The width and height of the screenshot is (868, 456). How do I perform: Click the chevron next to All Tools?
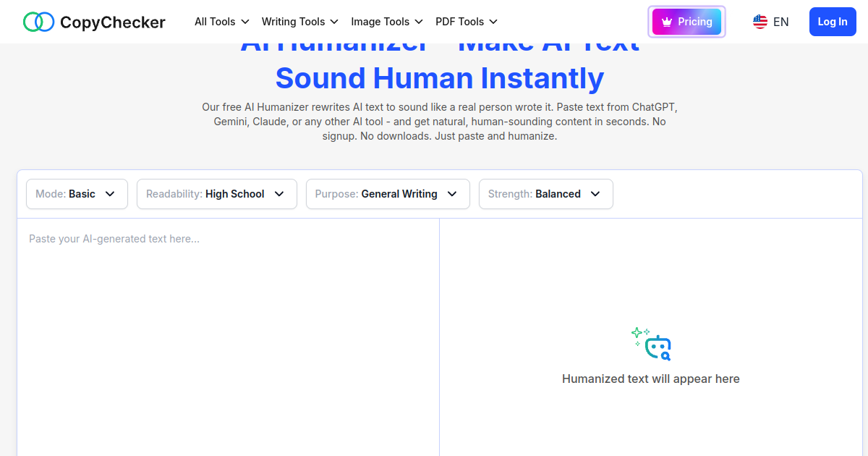(x=244, y=22)
